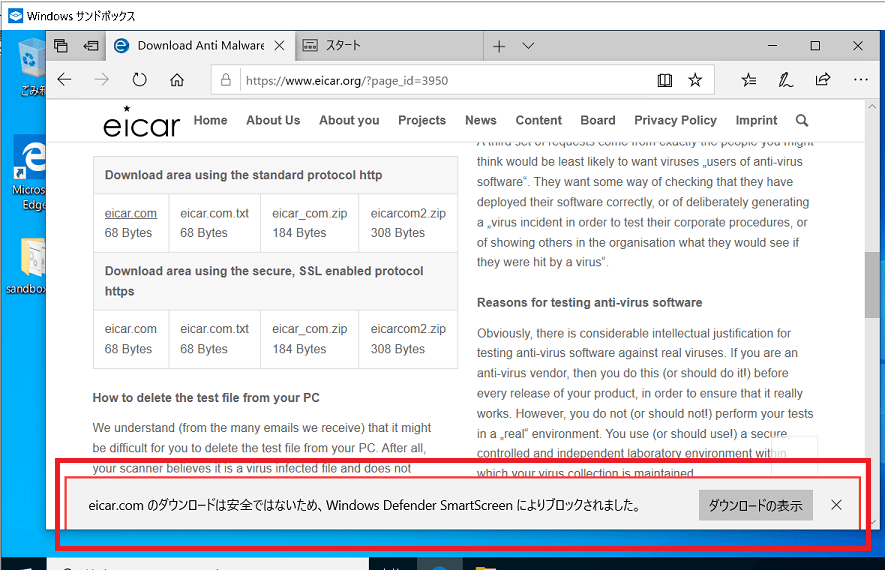Switch to the スタート tab
Screen dimensions: 885x570
tap(389, 46)
